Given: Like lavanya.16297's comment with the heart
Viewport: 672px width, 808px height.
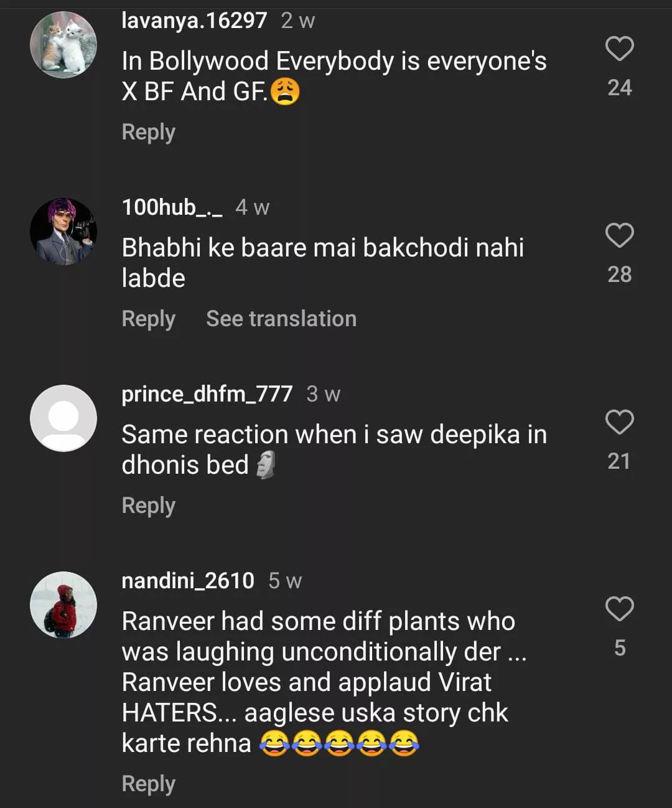Looking at the screenshot, I should [x=619, y=49].
